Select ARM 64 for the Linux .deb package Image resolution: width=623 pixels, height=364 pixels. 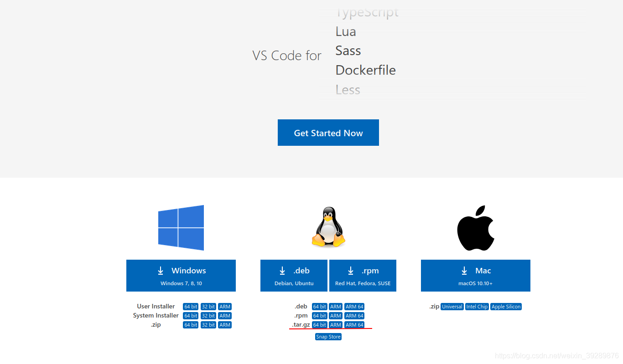(x=354, y=306)
